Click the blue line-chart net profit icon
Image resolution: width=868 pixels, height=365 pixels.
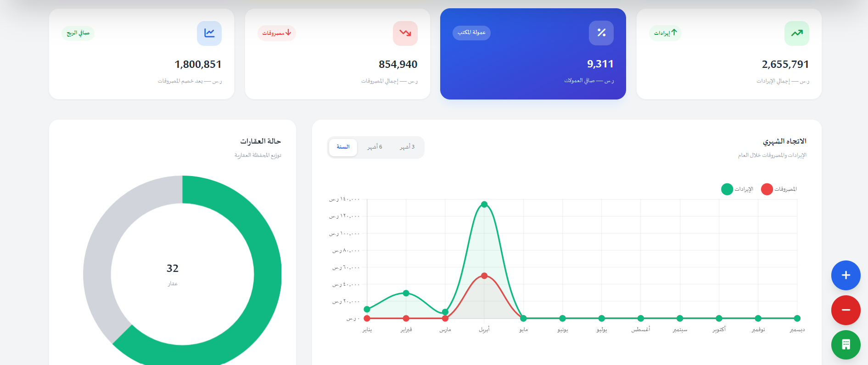[x=209, y=33]
